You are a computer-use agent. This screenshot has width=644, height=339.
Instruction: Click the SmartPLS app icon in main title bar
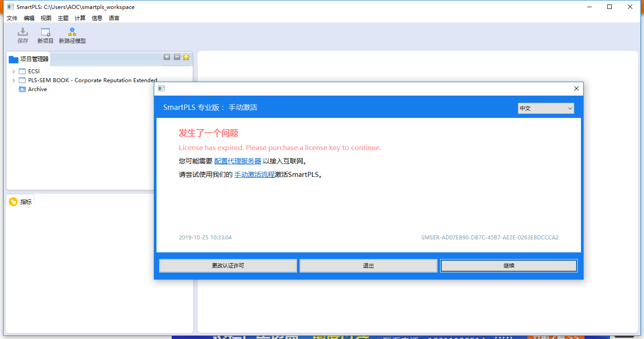coord(11,7)
